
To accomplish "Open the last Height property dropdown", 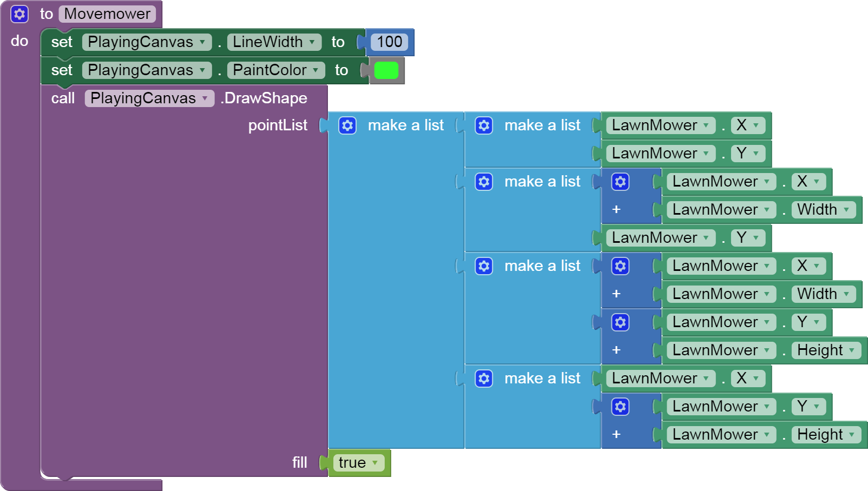I will pyautogui.click(x=827, y=435).
